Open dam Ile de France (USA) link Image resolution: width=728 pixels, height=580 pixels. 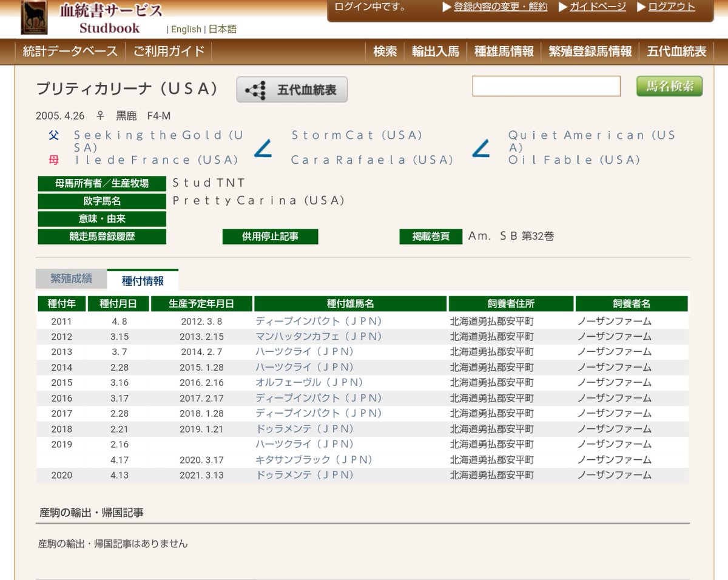pyautogui.click(x=156, y=160)
